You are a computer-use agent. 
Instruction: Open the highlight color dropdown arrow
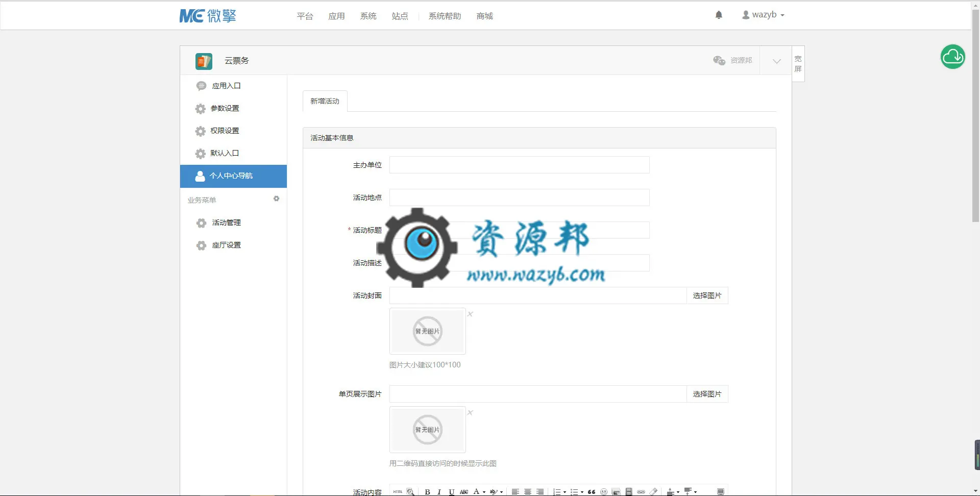501,492
